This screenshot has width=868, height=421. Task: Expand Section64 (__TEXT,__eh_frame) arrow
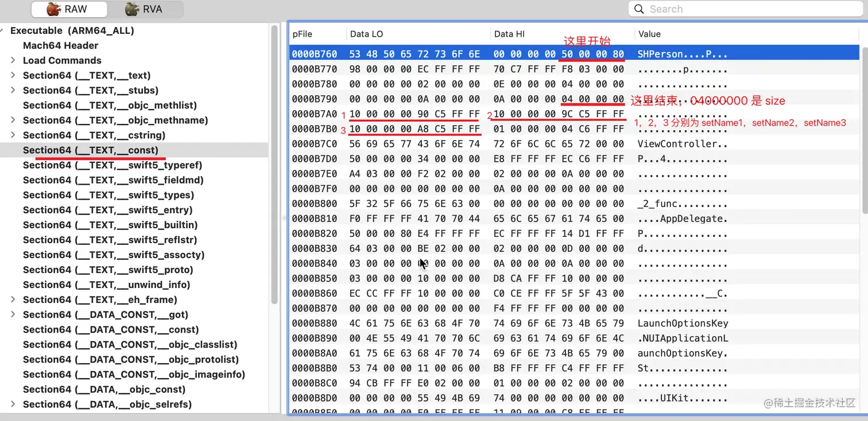pos(13,299)
